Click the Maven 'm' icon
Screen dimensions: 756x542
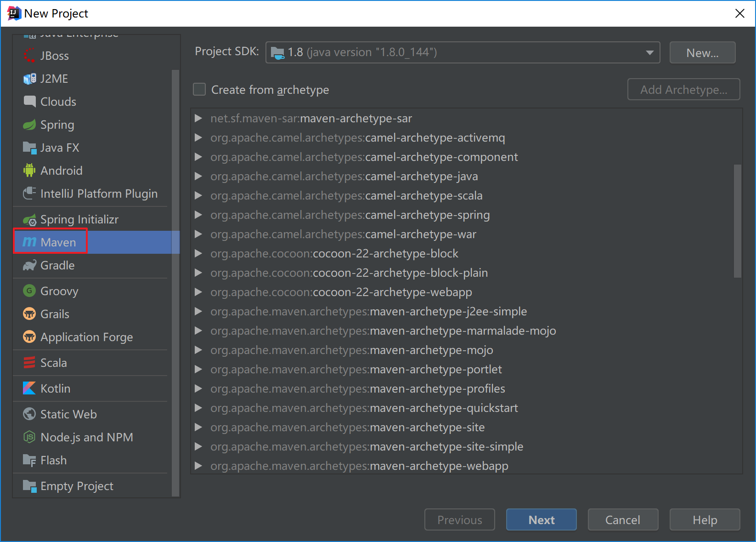pyautogui.click(x=29, y=242)
